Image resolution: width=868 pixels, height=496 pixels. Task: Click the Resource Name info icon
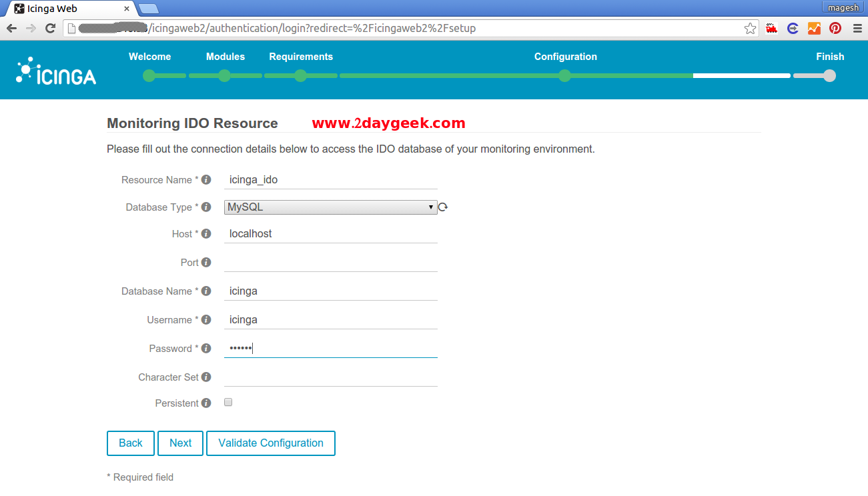206,180
